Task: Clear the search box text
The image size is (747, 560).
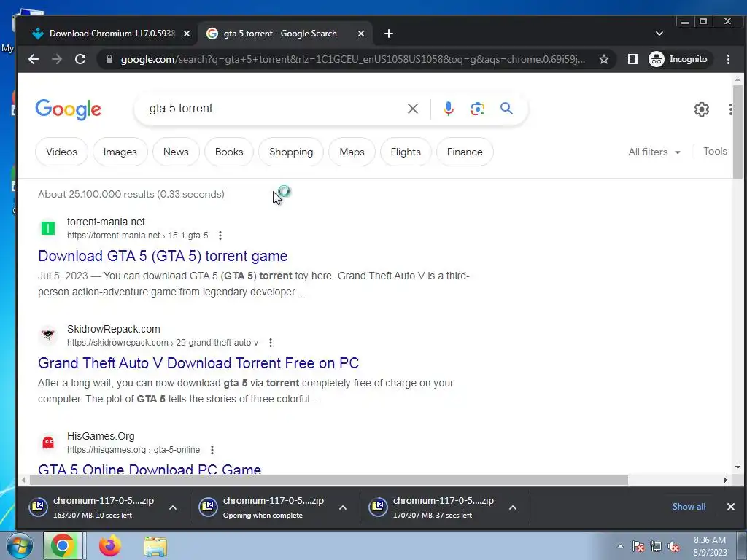Action: coord(413,109)
